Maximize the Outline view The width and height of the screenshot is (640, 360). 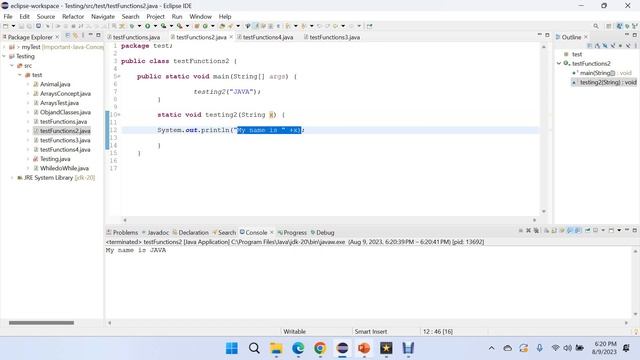pyautogui.click(x=635, y=35)
